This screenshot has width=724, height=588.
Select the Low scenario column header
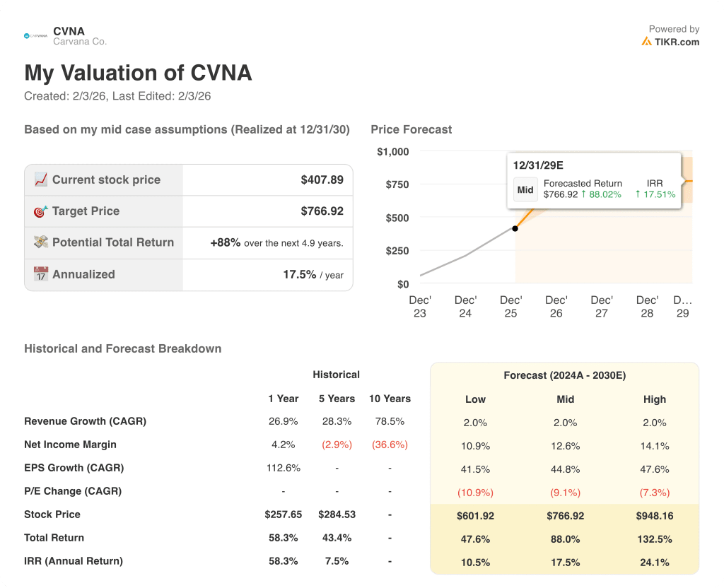[475, 399]
